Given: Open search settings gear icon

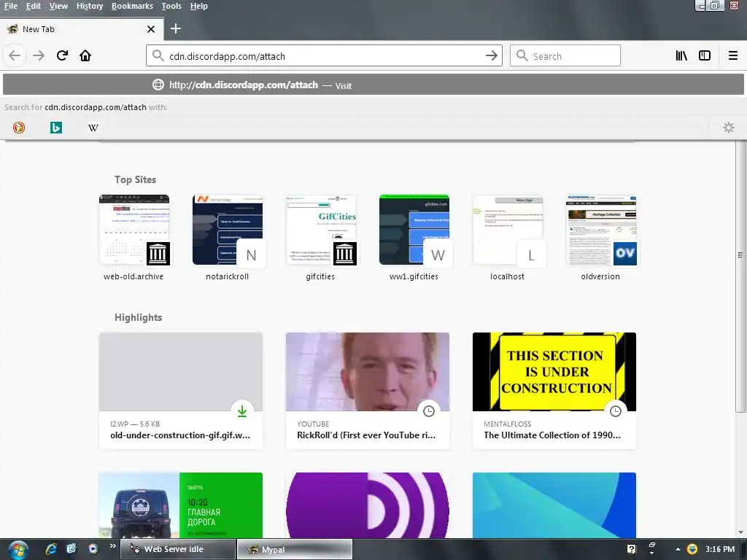Looking at the screenshot, I should click(x=729, y=128).
